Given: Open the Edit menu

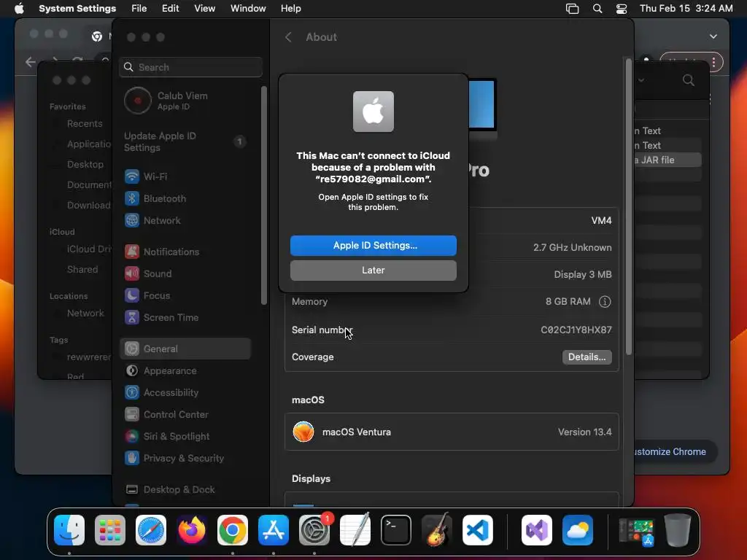Looking at the screenshot, I should [170, 9].
